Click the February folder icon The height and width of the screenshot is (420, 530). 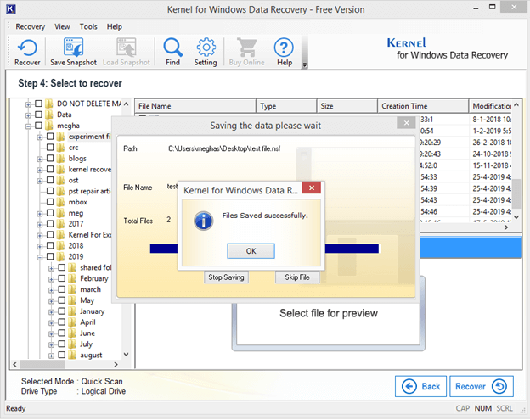coord(72,279)
